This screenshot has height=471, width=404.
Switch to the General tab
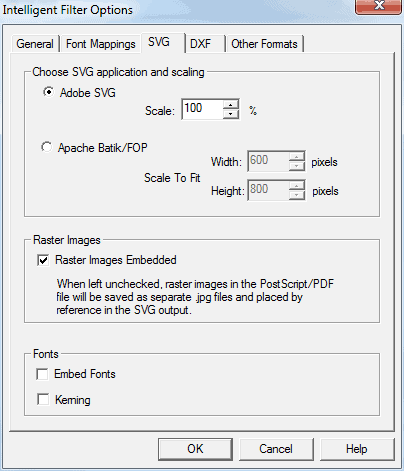pos(35,44)
